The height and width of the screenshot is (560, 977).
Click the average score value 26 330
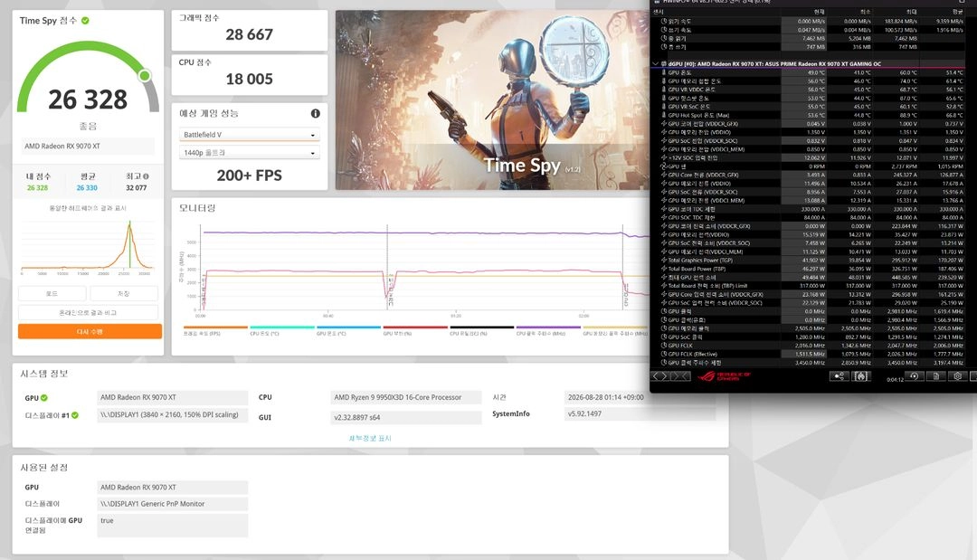(x=87, y=187)
